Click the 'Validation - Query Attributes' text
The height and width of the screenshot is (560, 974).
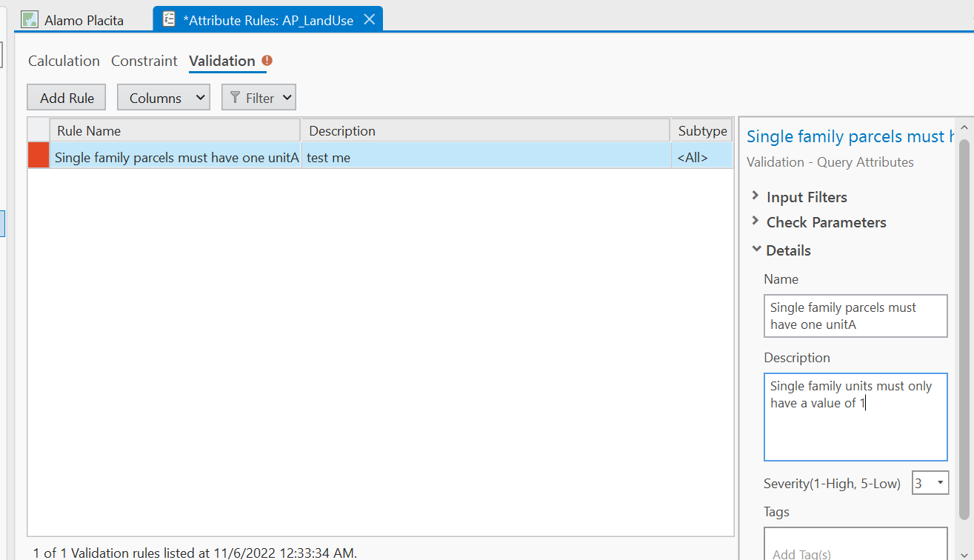(830, 162)
